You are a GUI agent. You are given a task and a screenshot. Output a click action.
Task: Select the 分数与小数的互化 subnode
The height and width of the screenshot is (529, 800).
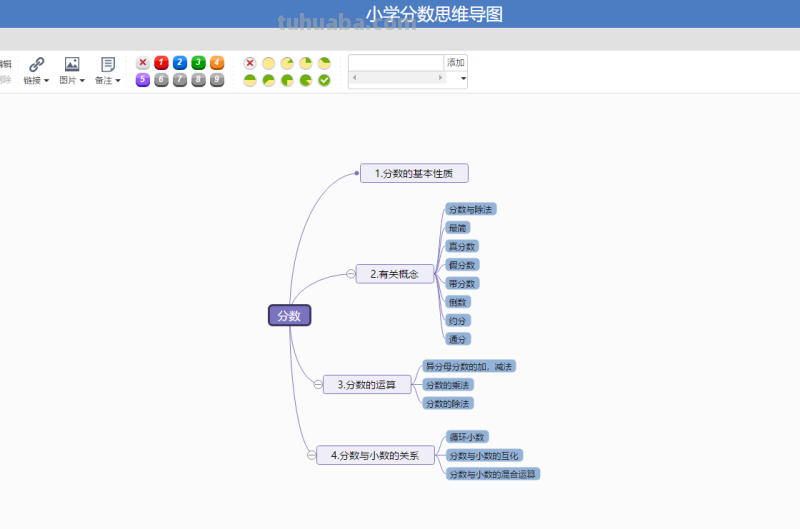click(x=484, y=456)
